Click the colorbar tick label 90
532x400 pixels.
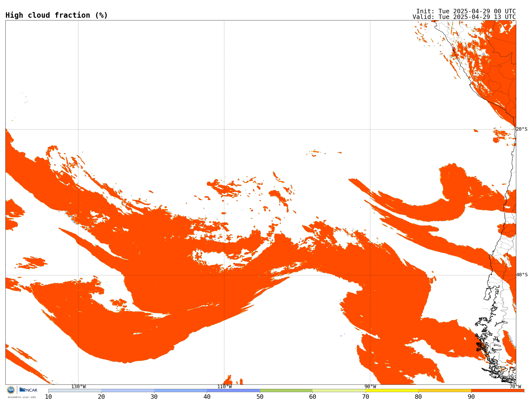471,397
